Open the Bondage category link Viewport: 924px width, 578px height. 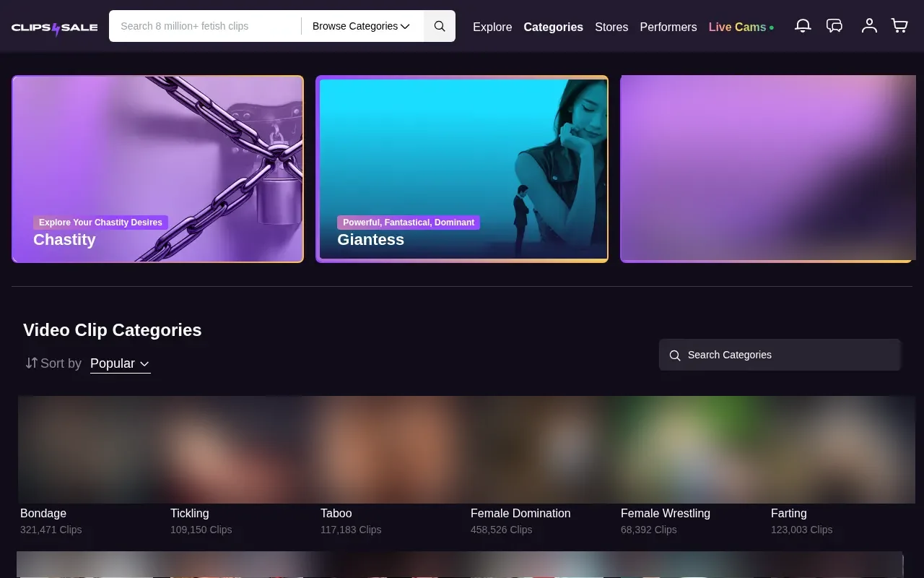point(43,513)
